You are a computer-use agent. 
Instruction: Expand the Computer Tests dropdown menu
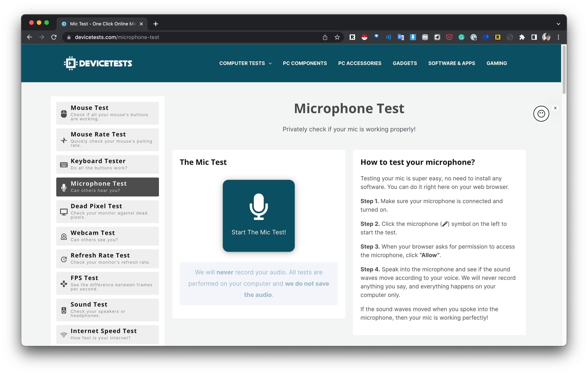pos(245,63)
